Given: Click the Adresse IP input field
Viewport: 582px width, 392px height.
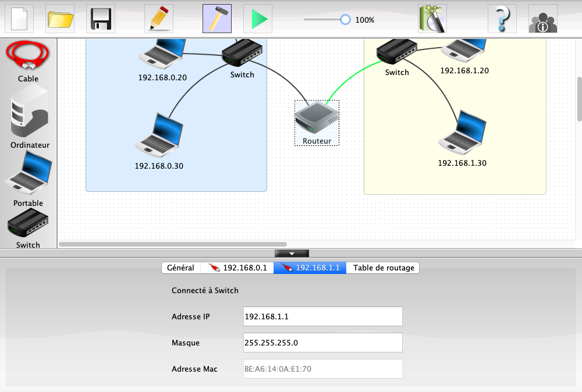Looking at the screenshot, I should pyautogui.click(x=322, y=317).
